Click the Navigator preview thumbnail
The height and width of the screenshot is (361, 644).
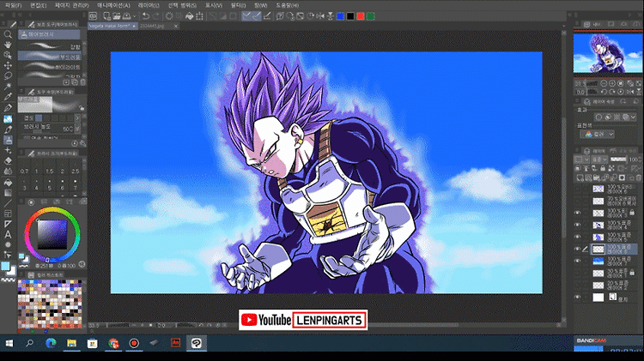tap(607, 53)
